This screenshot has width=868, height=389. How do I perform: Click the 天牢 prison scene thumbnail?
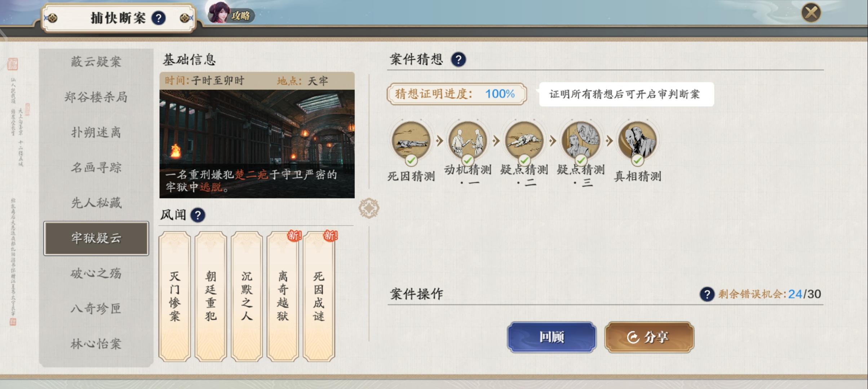(257, 144)
